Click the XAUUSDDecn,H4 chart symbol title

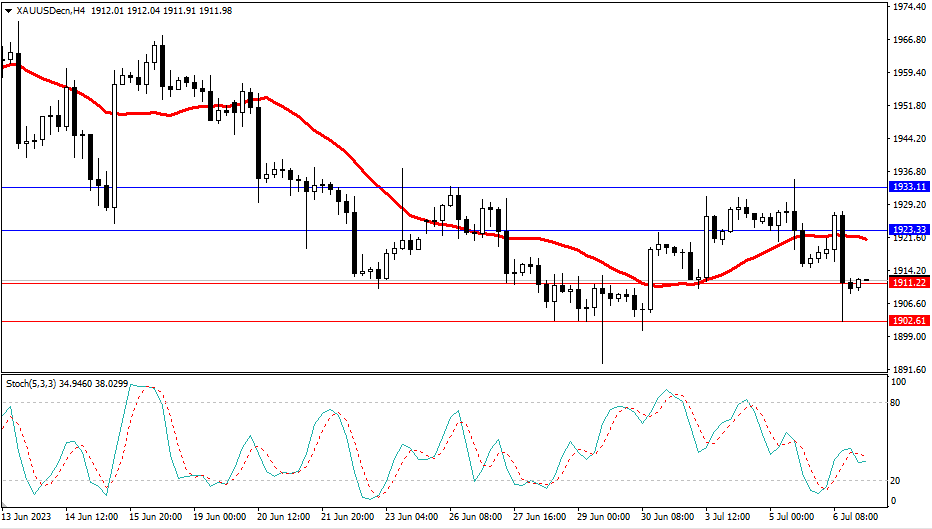45,9
